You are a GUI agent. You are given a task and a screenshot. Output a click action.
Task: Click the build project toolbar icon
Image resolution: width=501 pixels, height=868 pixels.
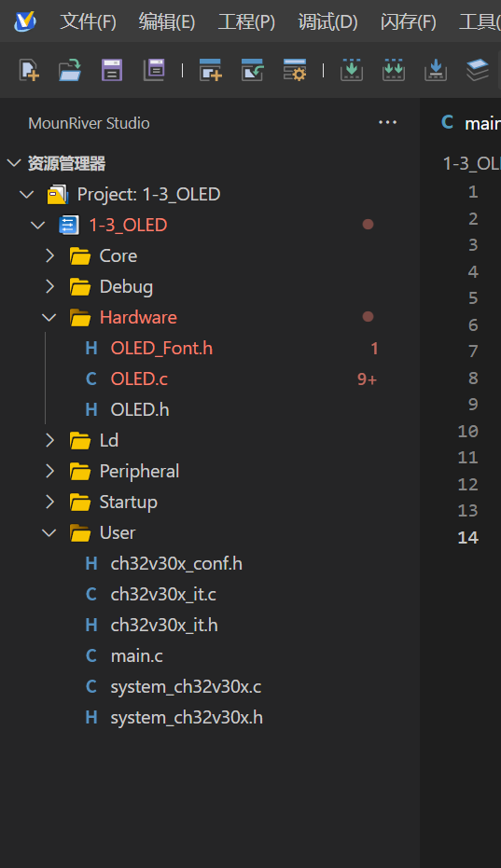click(352, 70)
